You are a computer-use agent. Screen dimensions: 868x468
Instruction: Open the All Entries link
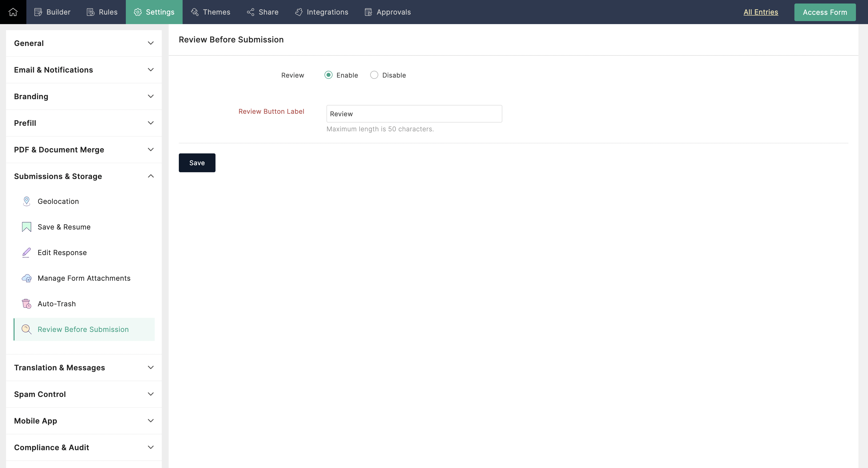tap(761, 12)
